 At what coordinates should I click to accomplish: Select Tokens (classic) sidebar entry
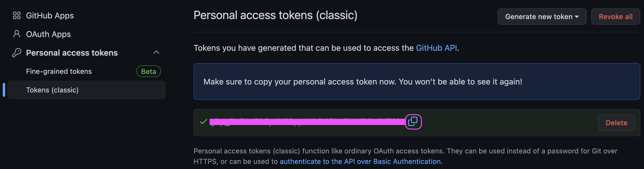click(x=87, y=90)
